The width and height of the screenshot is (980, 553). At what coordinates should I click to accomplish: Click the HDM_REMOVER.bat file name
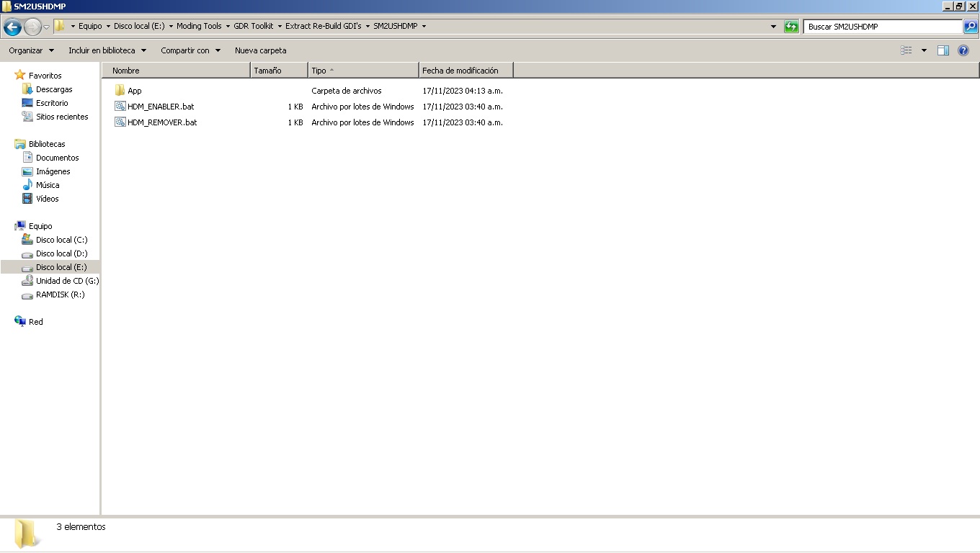162,122
